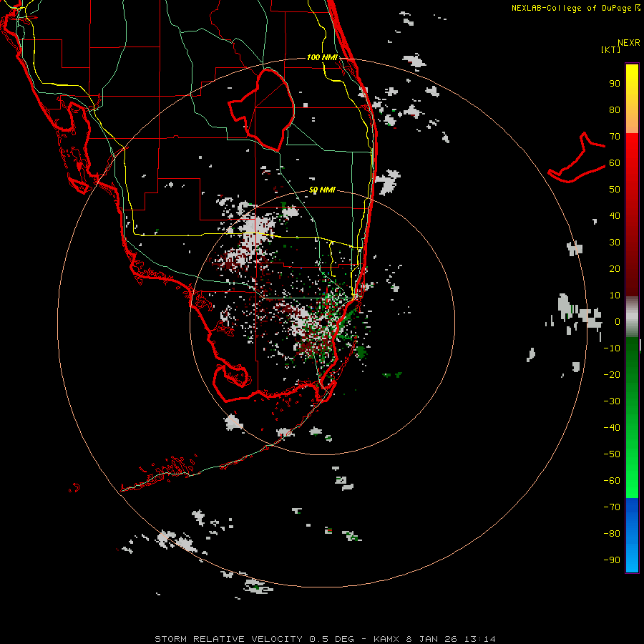Click the STORM RELATIVE VELOCITY 0.5 DEG caption
The height and width of the screenshot is (644, 644).
[x=254, y=639]
